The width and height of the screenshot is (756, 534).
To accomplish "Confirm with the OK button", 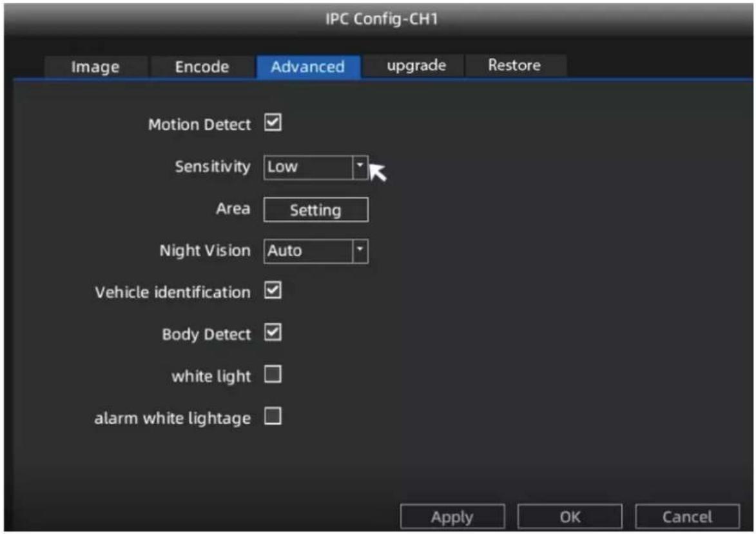I will click(x=570, y=517).
